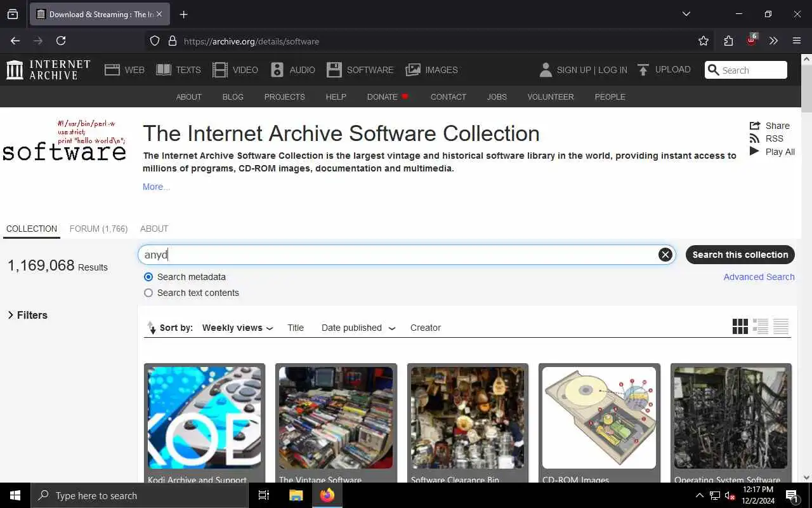812x508 pixels.
Task: Open the DONATE menu item
Action: tap(388, 97)
